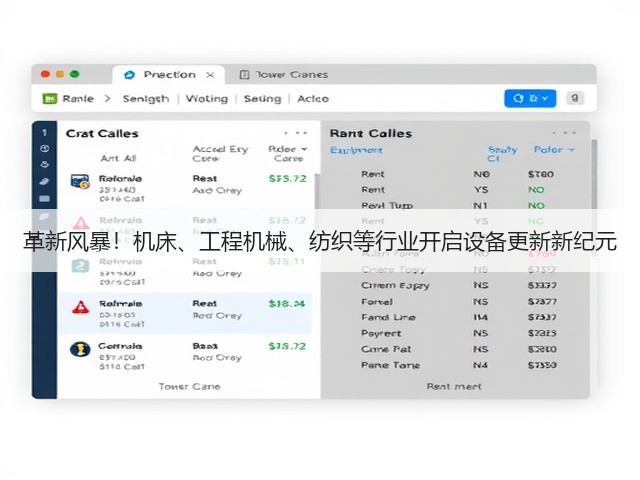The image size is (640, 480).
Task: Open the Polor dropdown in Rant Calles
Action: coord(554,150)
